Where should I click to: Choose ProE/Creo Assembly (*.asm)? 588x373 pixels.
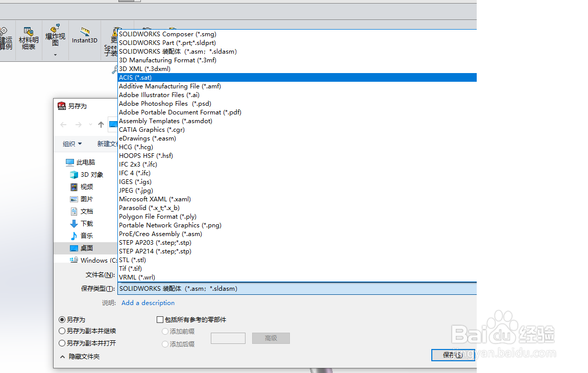point(297,234)
